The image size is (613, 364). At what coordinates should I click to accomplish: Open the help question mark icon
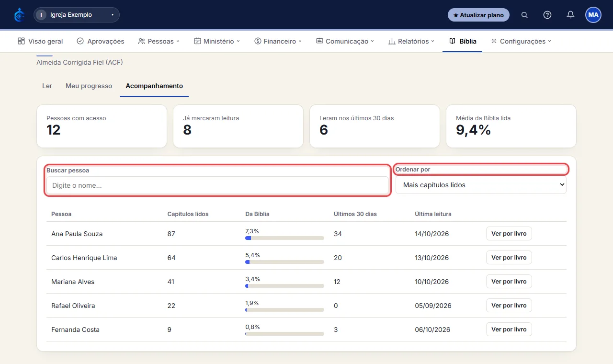point(547,15)
